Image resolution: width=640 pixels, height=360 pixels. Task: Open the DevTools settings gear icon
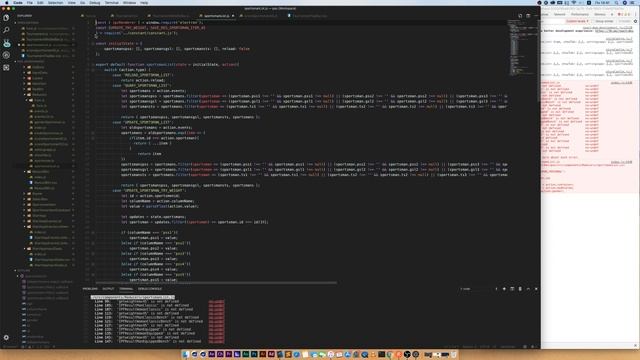tap(636, 21)
